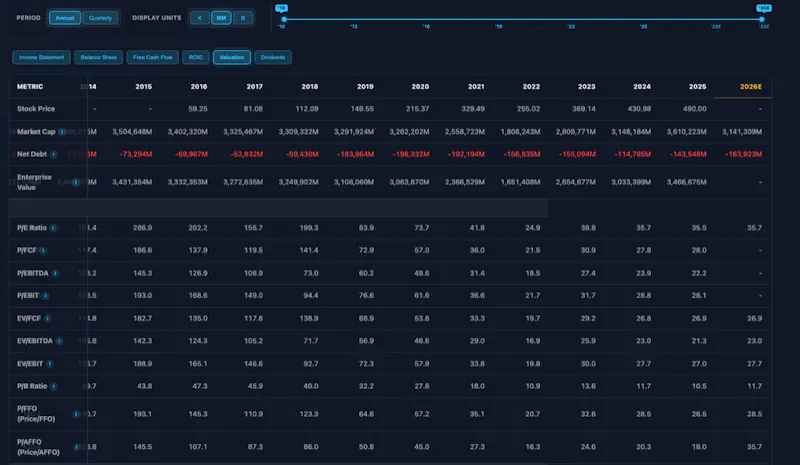Click the 2025 column header
Viewport: 800px width, 465px height.
(697, 87)
